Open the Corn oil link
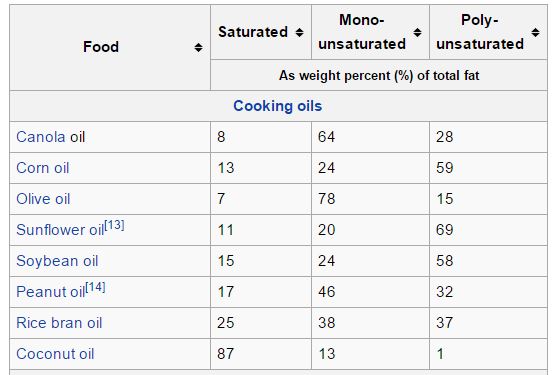The image size is (557, 375). (x=43, y=168)
